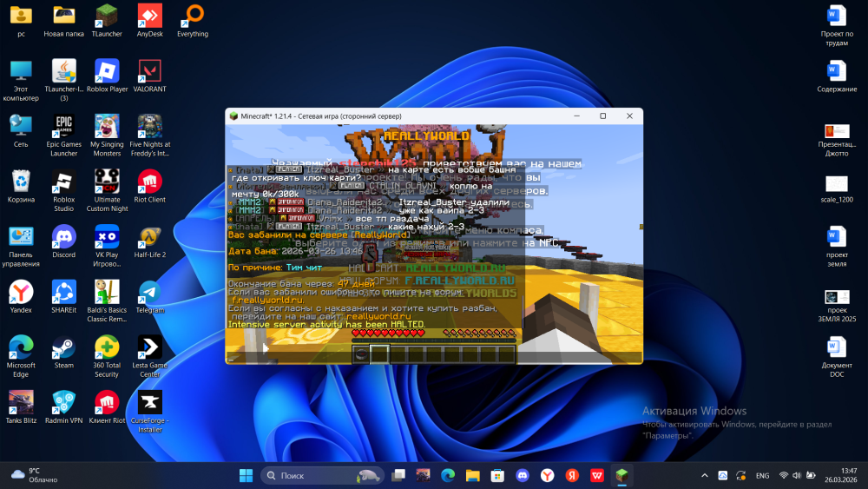Select the Tanks Blitz desktop icon
The height and width of the screenshot is (489, 868).
coord(21,407)
